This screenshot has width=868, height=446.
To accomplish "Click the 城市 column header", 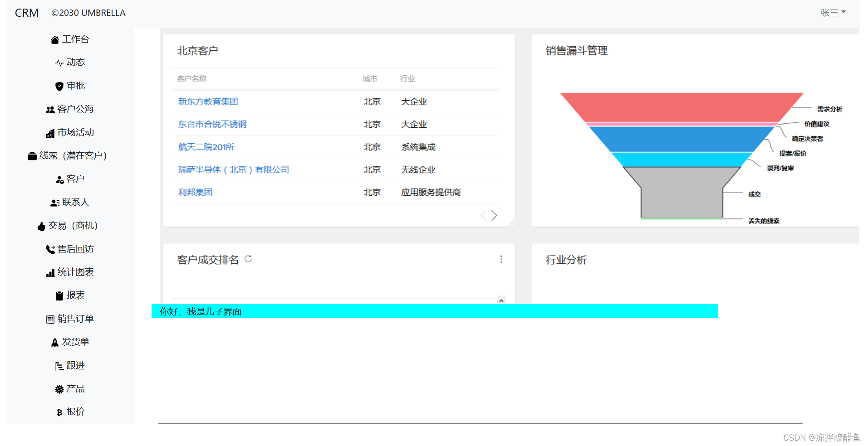I will [x=370, y=79].
